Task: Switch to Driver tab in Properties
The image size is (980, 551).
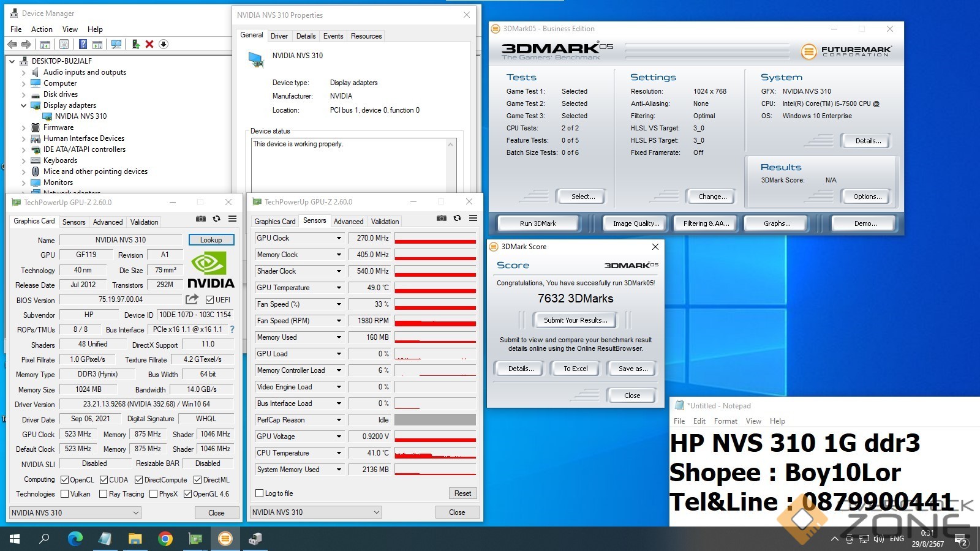Action: click(279, 36)
